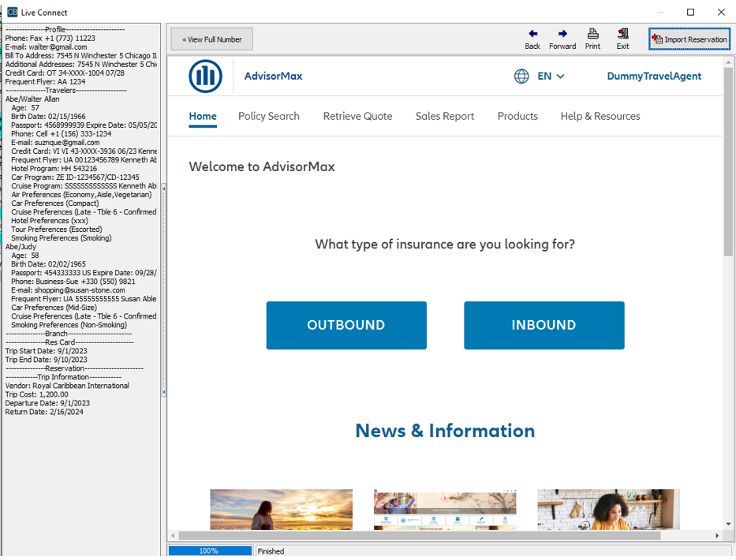Click 'E-mail: walter@gmail.com' profile line
This screenshot has height=560, width=736.
click(x=46, y=47)
